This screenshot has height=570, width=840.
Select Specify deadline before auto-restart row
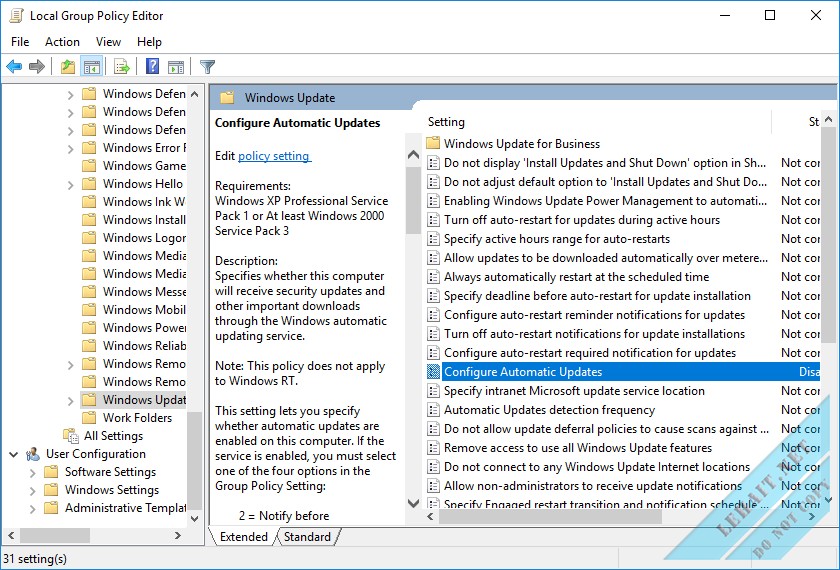[623, 296]
